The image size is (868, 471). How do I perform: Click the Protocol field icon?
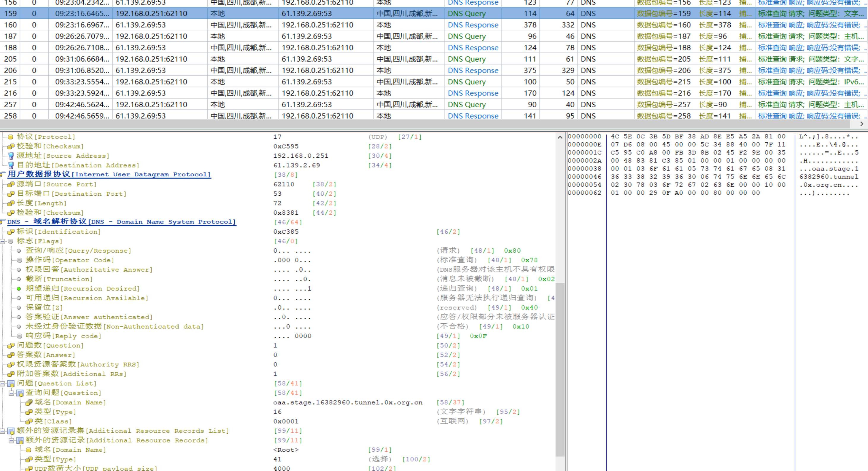point(10,137)
